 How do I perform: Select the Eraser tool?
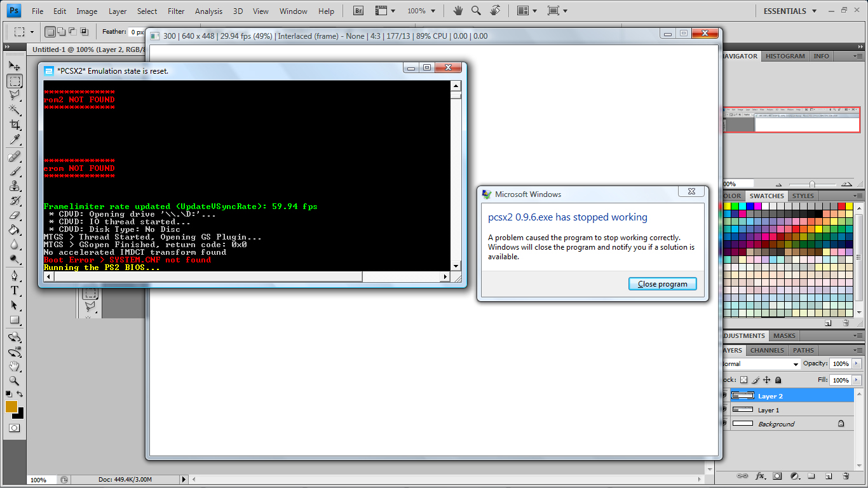(15, 215)
